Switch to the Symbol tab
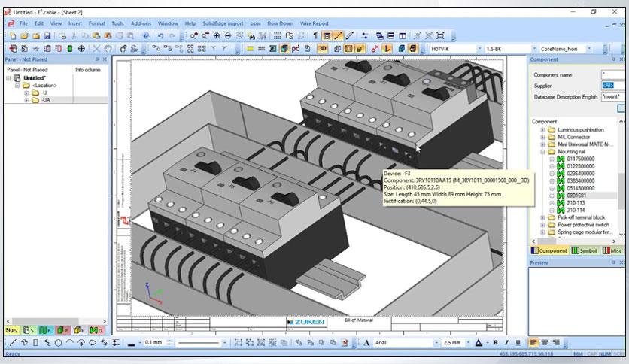The height and width of the screenshot is (364, 629). click(x=585, y=250)
